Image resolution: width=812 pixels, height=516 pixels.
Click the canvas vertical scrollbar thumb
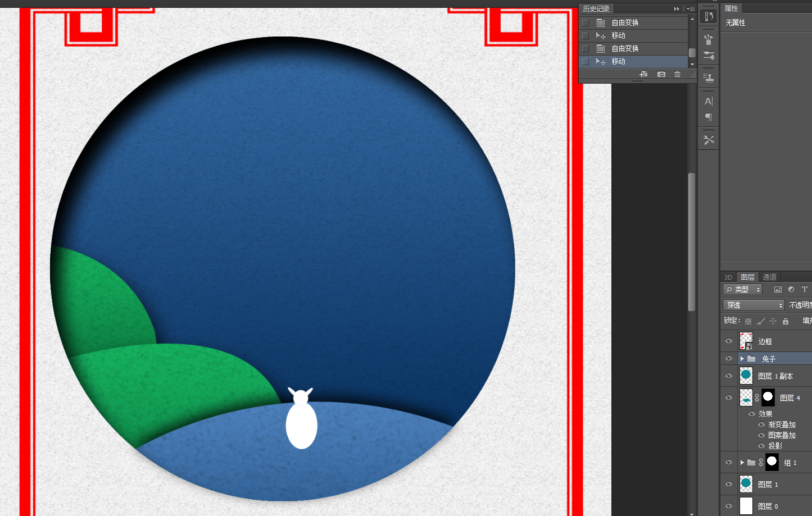[x=692, y=241]
